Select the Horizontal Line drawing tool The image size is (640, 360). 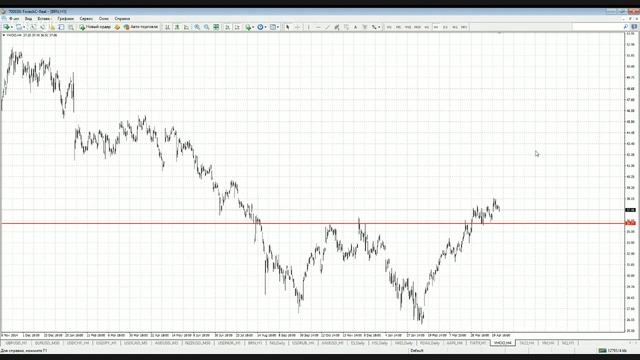pyautogui.click(x=318, y=27)
